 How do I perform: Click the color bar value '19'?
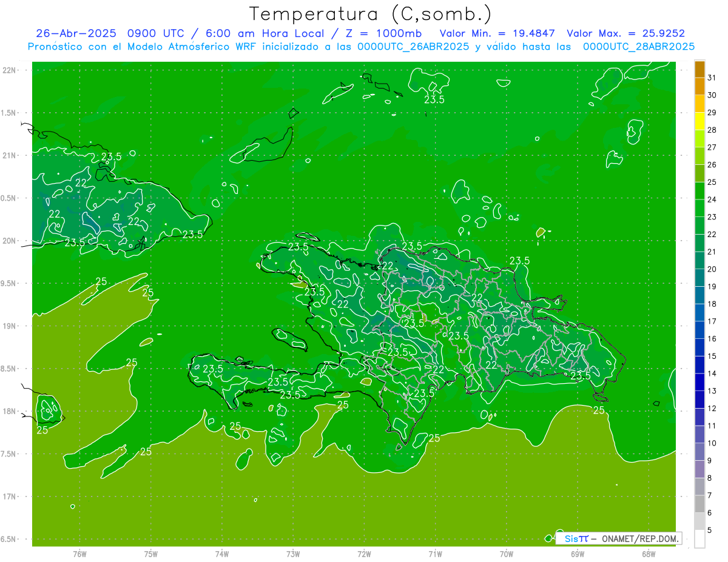click(x=712, y=286)
